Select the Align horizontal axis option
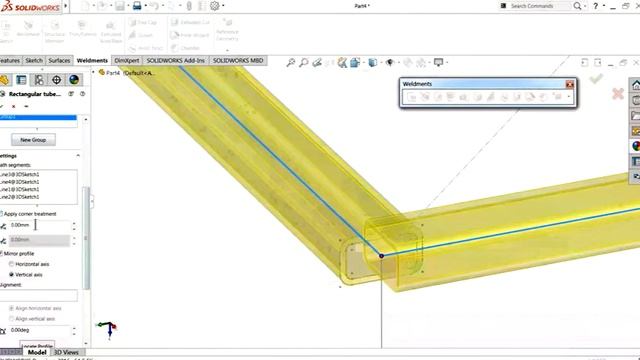This screenshot has height=360, width=640. [x=11, y=308]
